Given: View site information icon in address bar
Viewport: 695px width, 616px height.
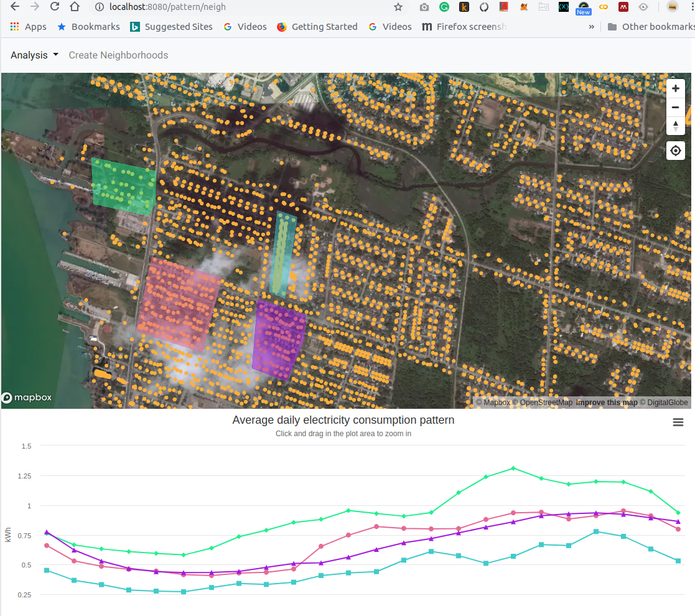Looking at the screenshot, I should [x=100, y=7].
